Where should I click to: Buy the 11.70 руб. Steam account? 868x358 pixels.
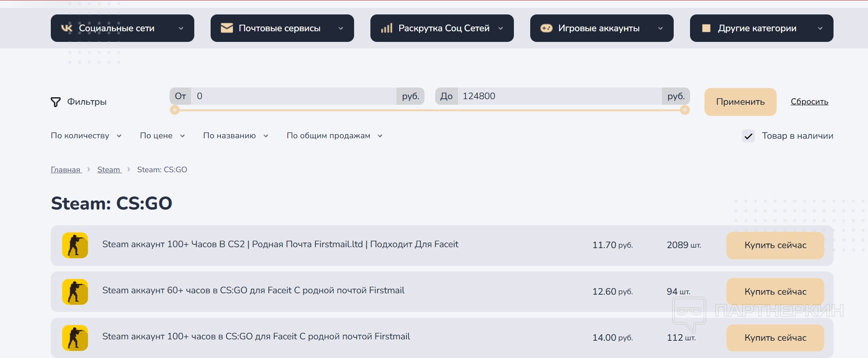[775, 245]
